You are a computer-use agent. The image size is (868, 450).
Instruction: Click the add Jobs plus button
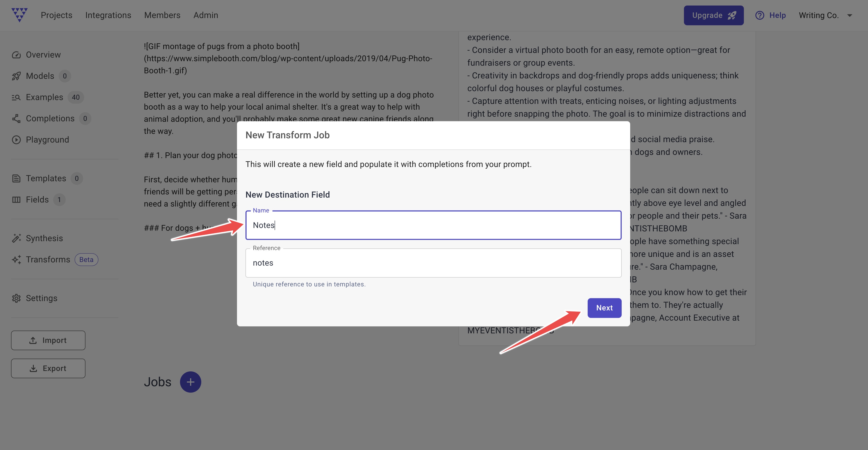point(191,382)
